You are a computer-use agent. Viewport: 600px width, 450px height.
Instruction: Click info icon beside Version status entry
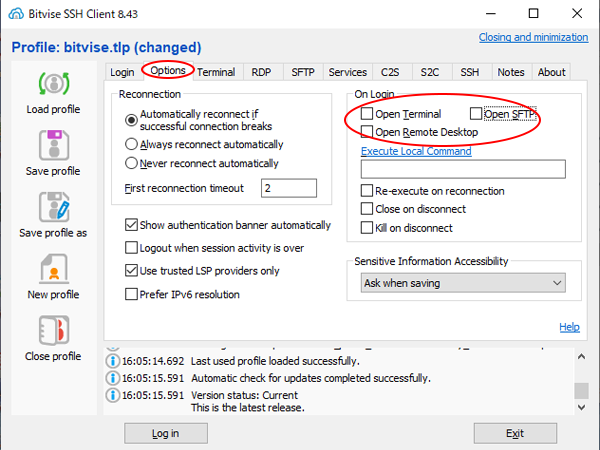click(x=112, y=395)
